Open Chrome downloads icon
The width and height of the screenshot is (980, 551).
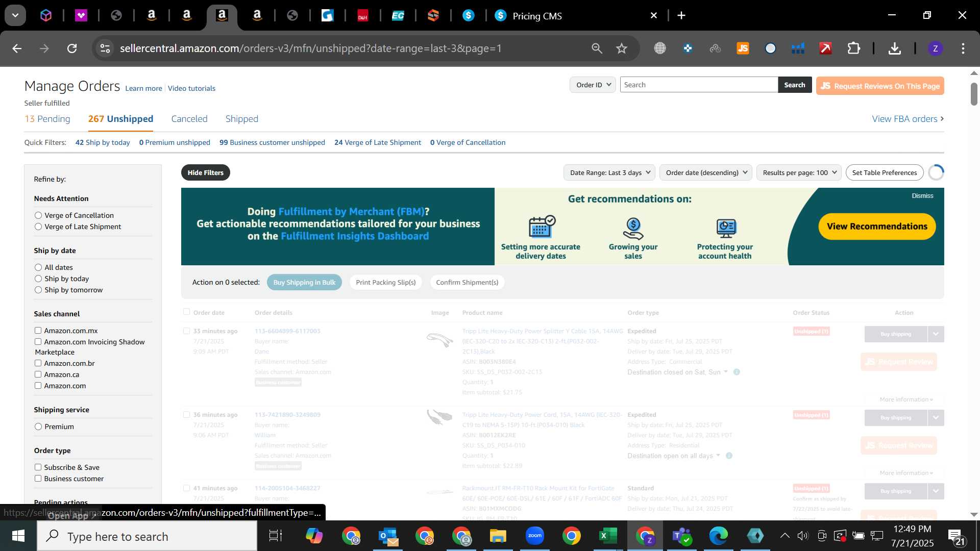click(x=894, y=48)
